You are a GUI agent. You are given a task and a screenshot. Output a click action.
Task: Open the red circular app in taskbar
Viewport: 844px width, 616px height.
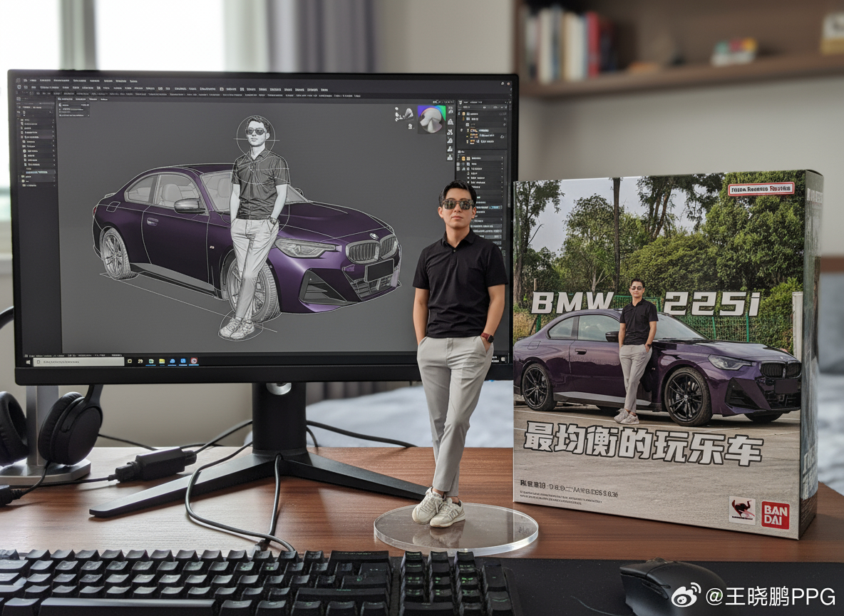(x=194, y=361)
